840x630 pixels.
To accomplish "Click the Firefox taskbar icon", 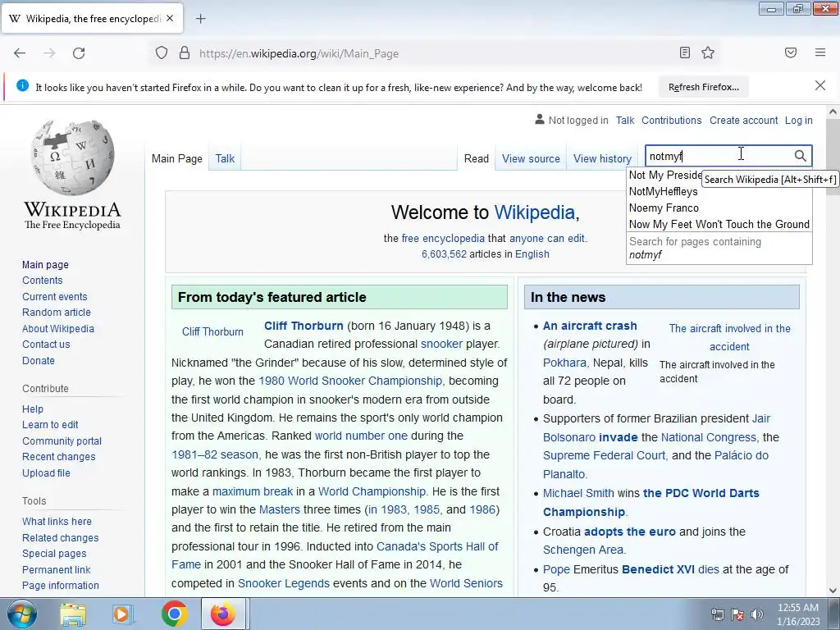I will click(223, 614).
